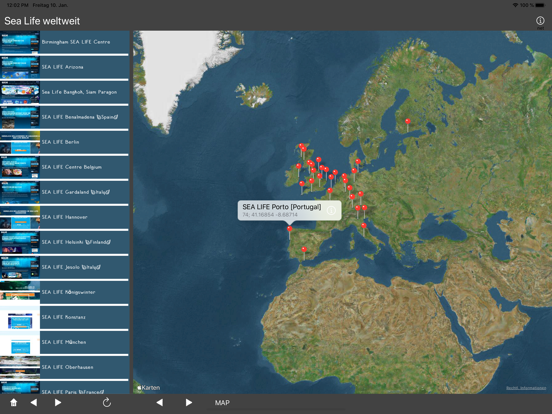552x414 pixels.
Task: Click the Bangkok Siam Paragon thumbnail
Action: 20,92
